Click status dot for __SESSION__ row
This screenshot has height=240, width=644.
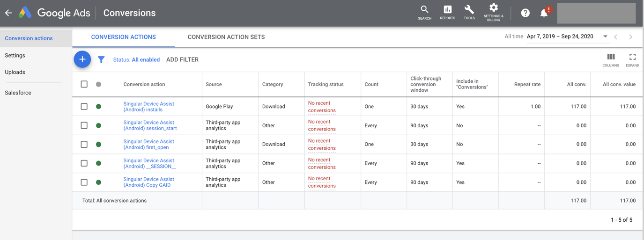point(98,163)
